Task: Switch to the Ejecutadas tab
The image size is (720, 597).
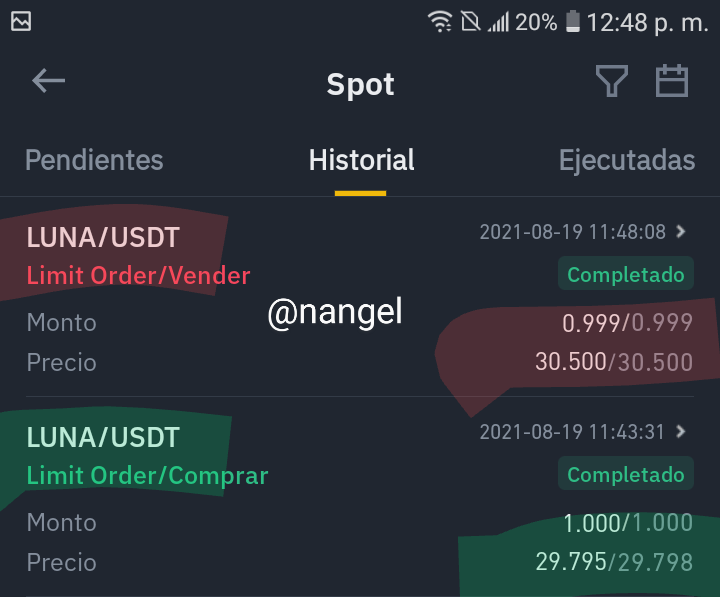Action: pyautogui.click(x=627, y=160)
